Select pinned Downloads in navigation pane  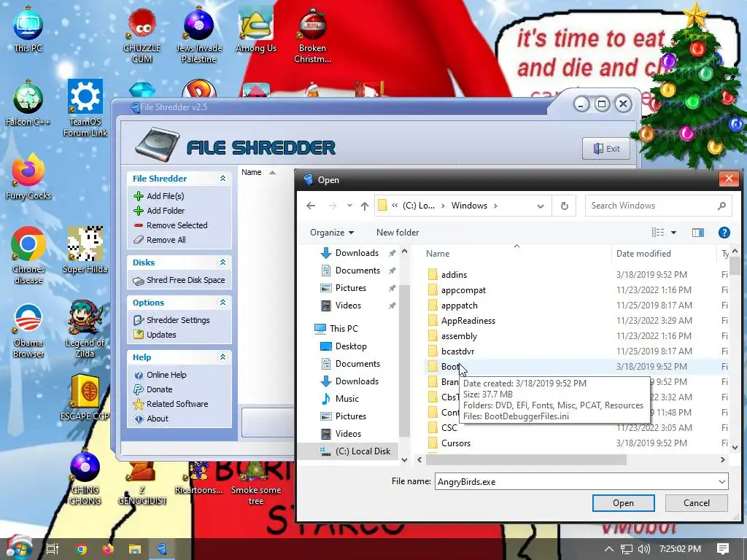pyautogui.click(x=357, y=253)
